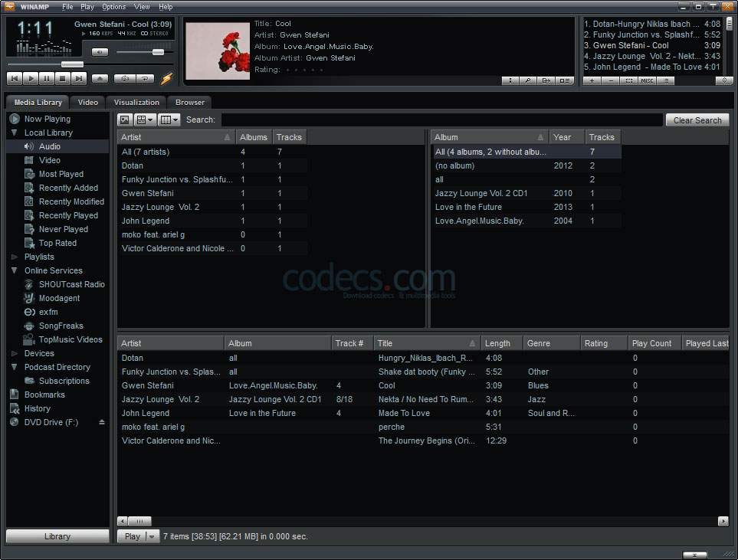The height and width of the screenshot is (560, 738).
Task: Click the three-dots options button under track info
Action: [x=510, y=81]
